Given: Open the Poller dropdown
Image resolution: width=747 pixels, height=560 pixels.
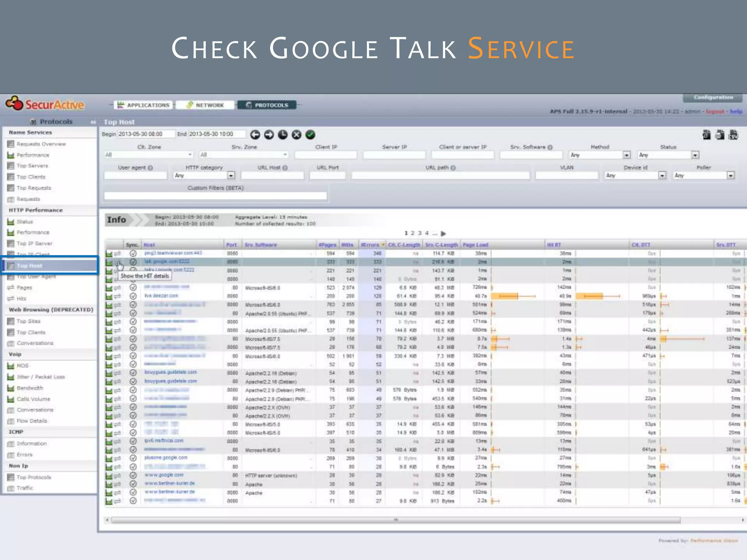Looking at the screenshot, I should point(704,176).
